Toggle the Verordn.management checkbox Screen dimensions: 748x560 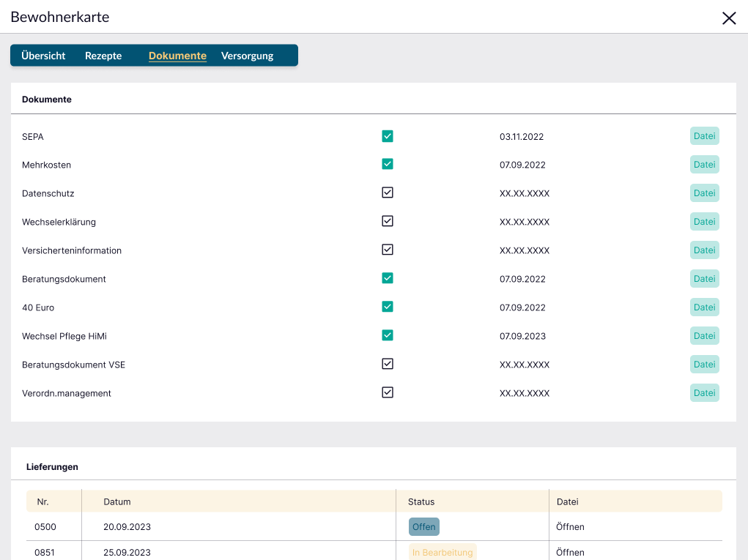coord(388,392)
